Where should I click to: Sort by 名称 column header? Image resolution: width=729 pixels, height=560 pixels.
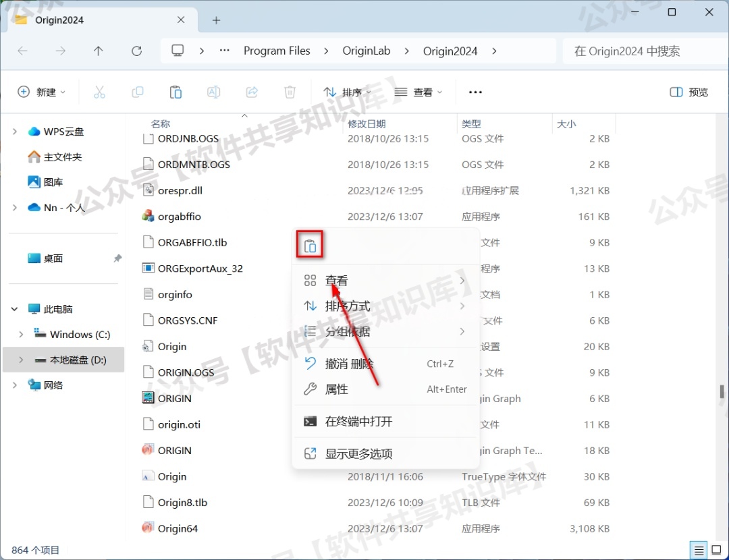pos(161,123)
